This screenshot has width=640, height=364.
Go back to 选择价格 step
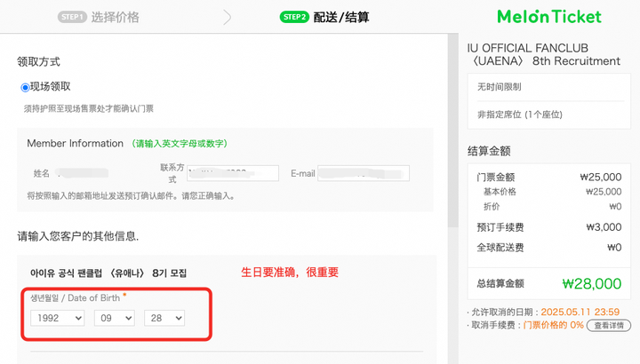pos(115,17)
